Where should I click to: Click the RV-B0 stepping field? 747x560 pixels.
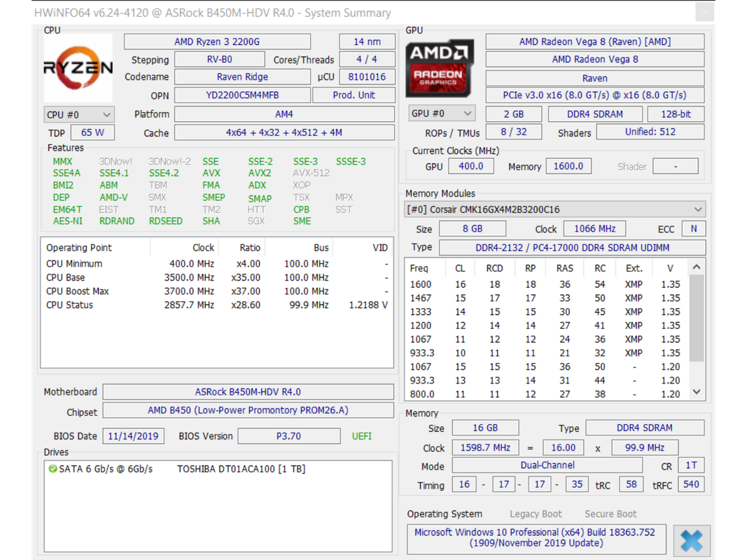coord(220,59)
